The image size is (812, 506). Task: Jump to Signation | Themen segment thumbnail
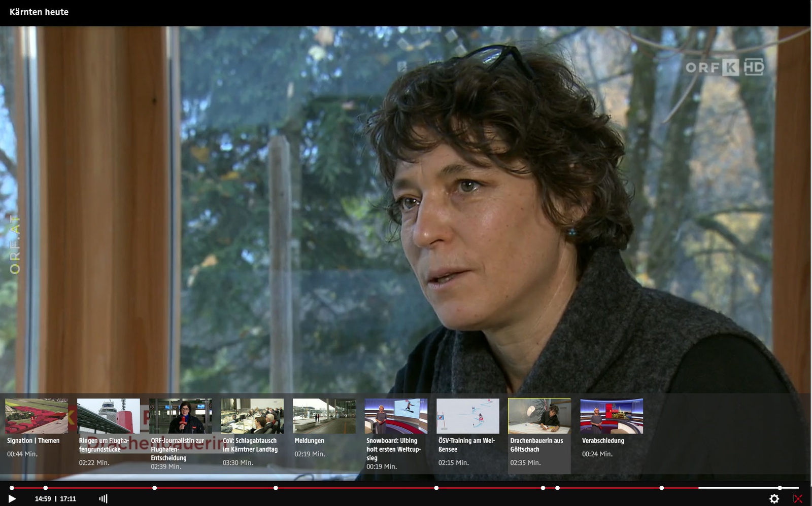pos(37,416)
